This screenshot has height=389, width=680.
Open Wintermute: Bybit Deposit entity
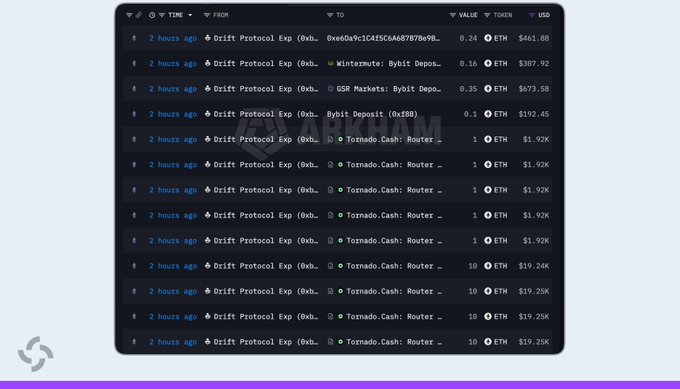tap(389, 63)
